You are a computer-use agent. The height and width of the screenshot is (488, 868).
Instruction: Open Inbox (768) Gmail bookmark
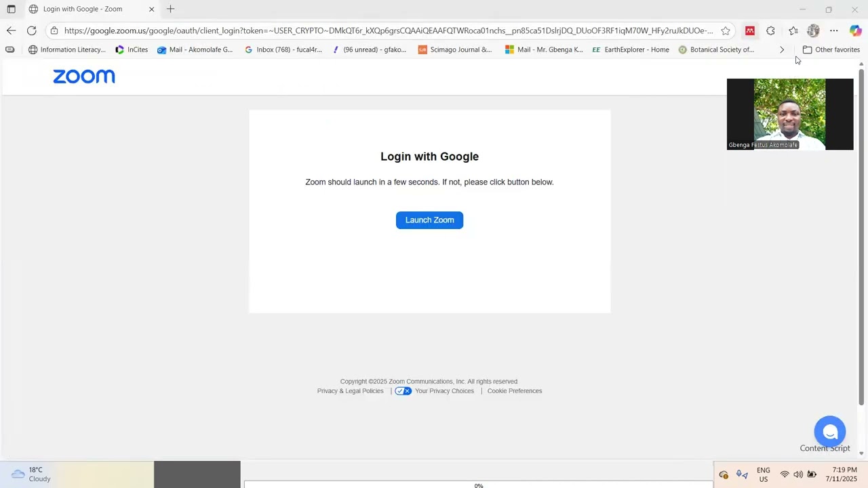pyautogui.click(x=283, y=49)
